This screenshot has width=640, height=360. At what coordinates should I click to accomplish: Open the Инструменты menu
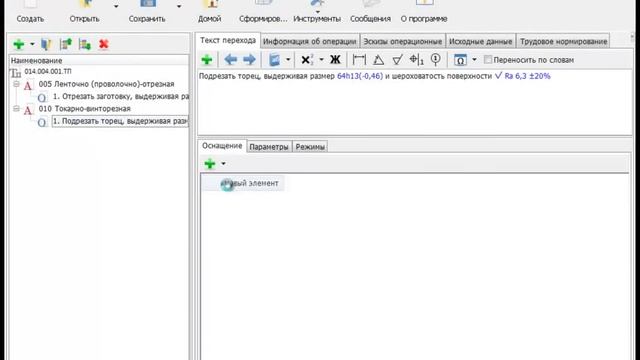(x=317, y=12)
